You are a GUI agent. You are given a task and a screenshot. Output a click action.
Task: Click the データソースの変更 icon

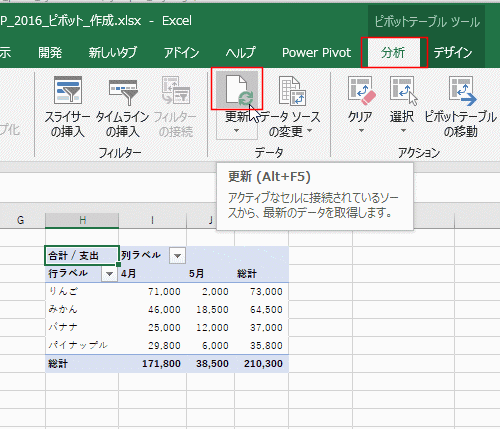point(292,90)
